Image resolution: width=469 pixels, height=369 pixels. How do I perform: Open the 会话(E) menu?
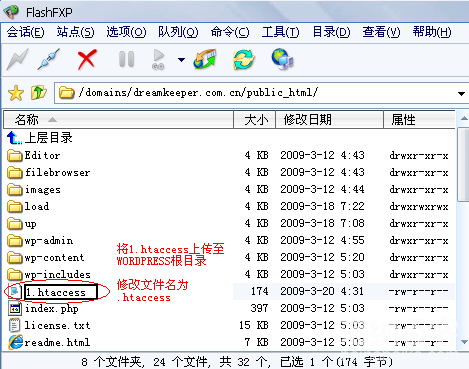25,32
